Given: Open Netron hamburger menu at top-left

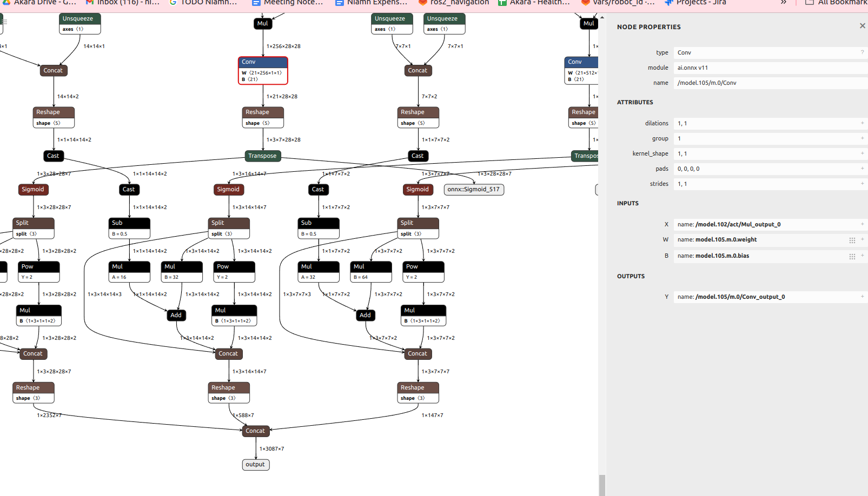Looking at the screenshot, I should (x=3, y=22).
